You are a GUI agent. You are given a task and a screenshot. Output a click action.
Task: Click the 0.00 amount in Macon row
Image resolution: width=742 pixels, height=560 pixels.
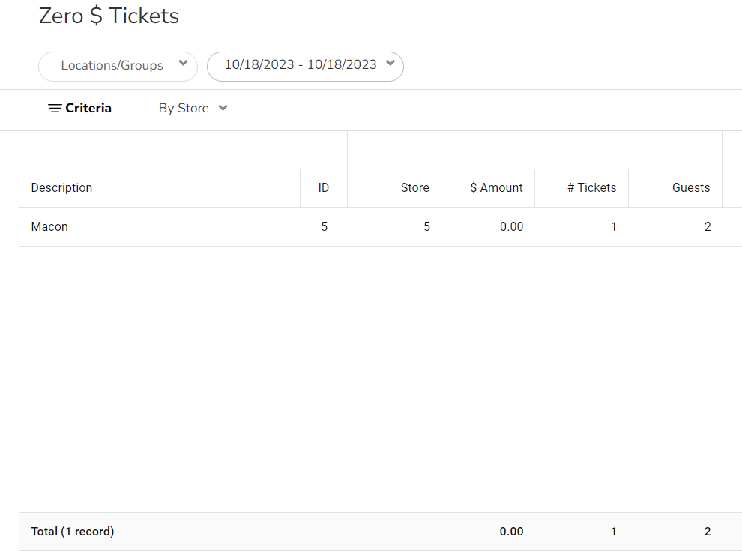coord(511,227)
